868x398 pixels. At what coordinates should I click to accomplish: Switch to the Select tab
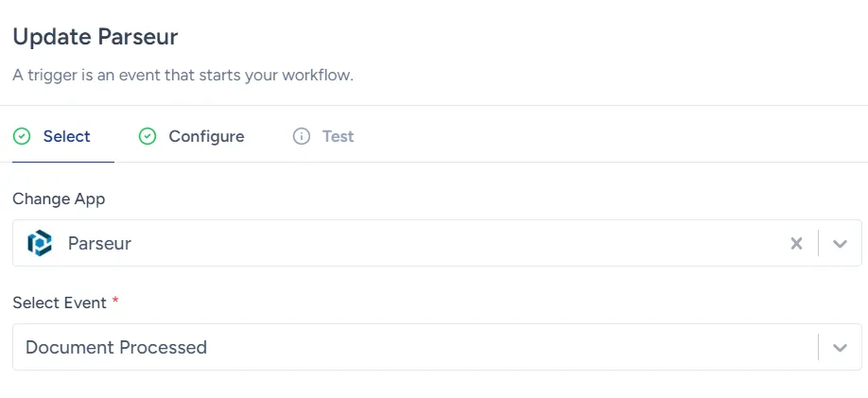pos(66,137)
